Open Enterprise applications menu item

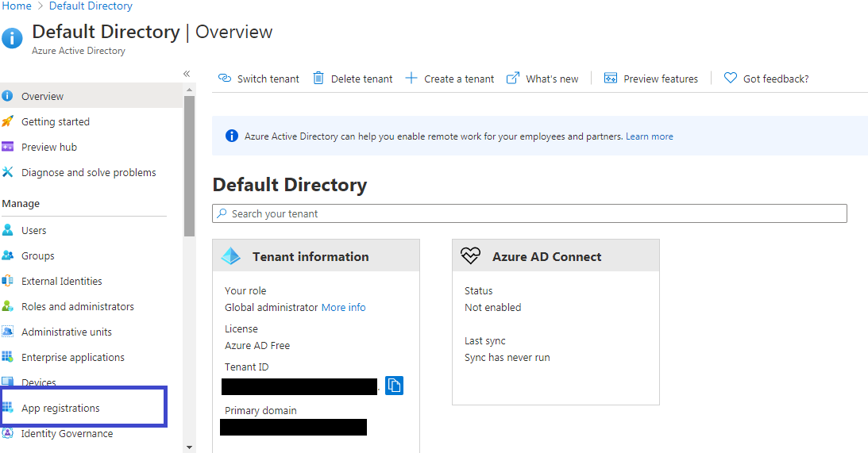click(72, 357)
